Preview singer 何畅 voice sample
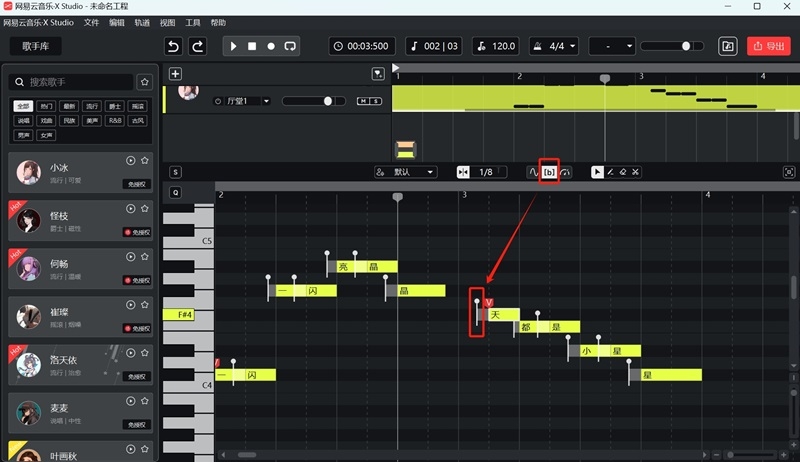 pyautogui.click(x=131, y=256)
